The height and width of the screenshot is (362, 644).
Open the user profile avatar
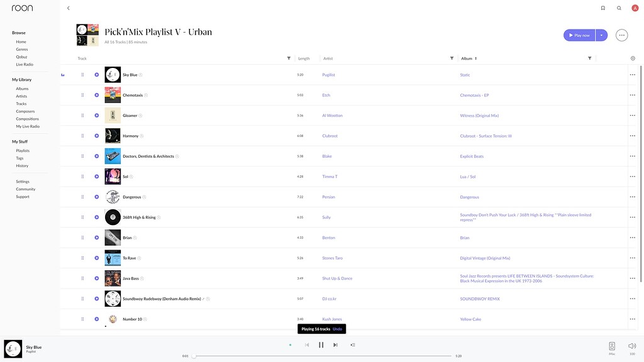tap(635, 8)
